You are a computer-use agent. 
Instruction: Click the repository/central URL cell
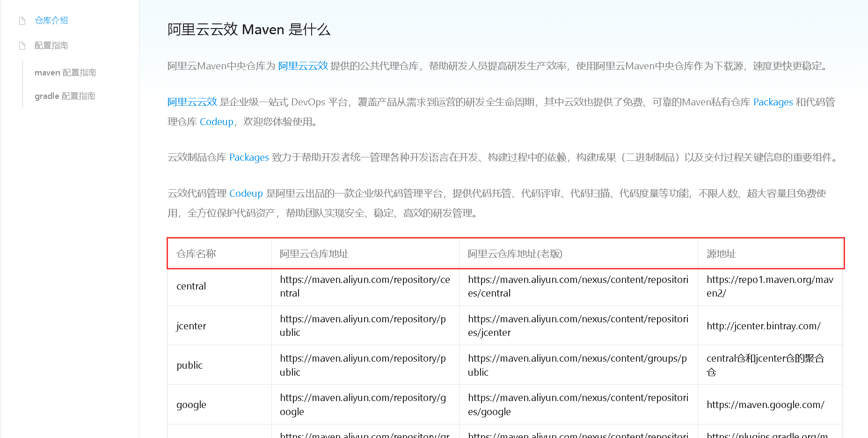tap(365, 286)
